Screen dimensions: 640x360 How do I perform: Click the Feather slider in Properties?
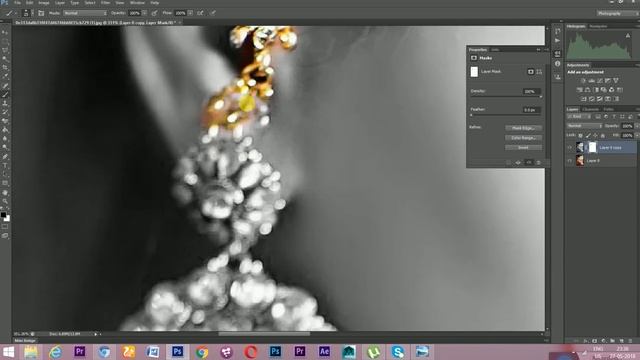(x=506, y=115)
